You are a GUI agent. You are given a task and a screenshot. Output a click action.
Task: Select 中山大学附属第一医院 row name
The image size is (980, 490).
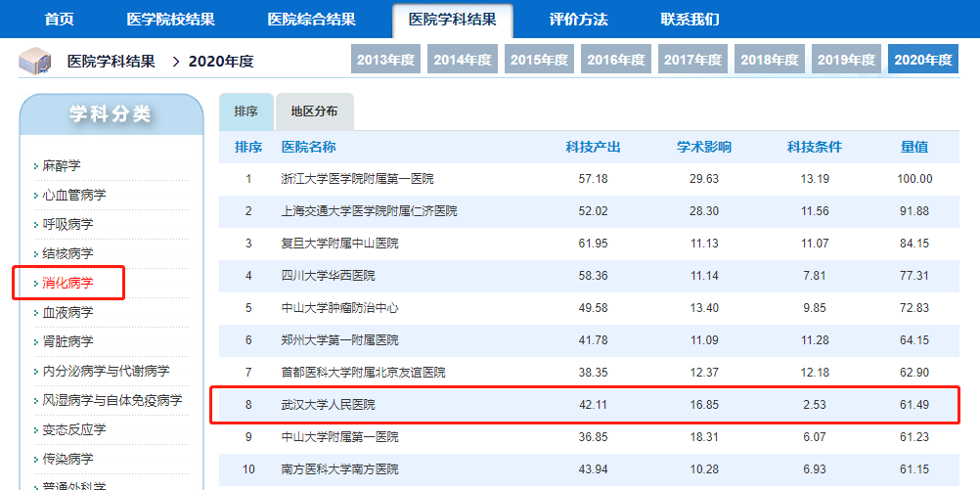[340, 437]
